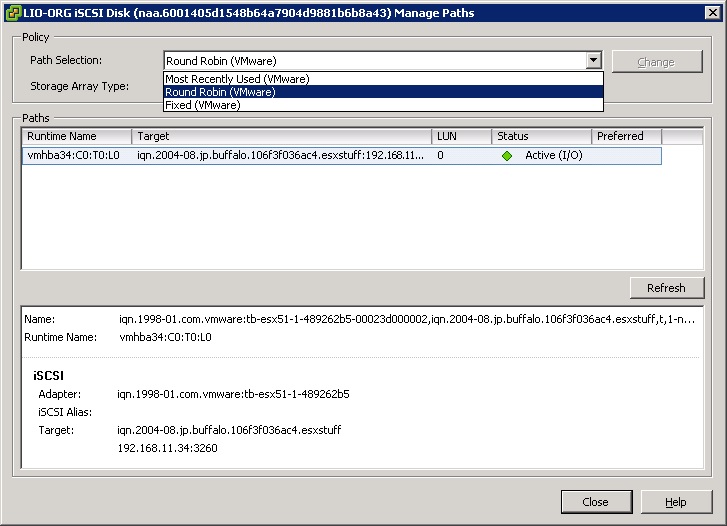Click the Refresh button

click(x=665, y=288)
